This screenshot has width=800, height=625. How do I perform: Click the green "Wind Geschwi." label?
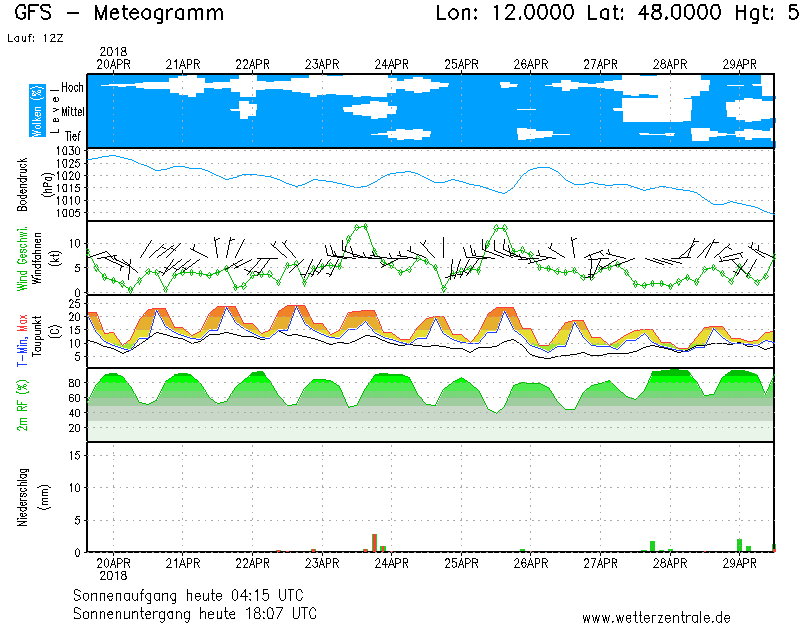22,259
